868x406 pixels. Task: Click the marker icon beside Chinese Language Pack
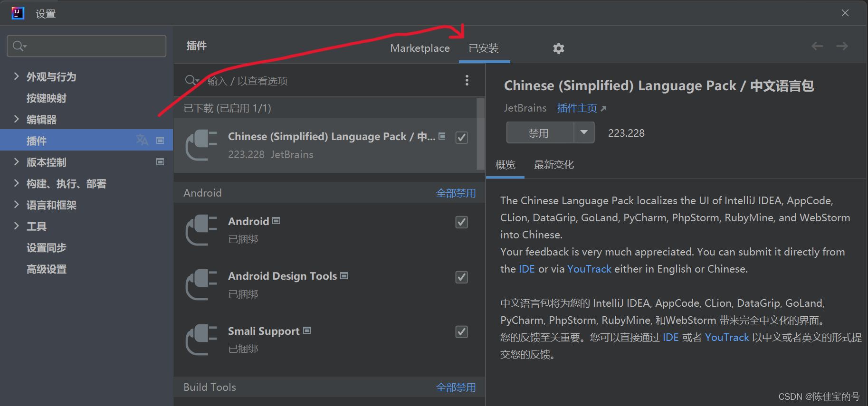point(442,136)
